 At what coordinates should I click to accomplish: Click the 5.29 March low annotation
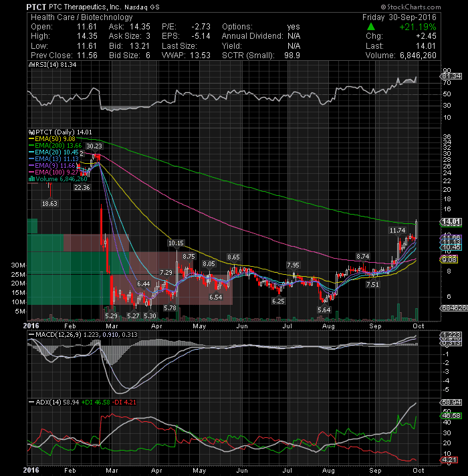(x=111, y=316)
